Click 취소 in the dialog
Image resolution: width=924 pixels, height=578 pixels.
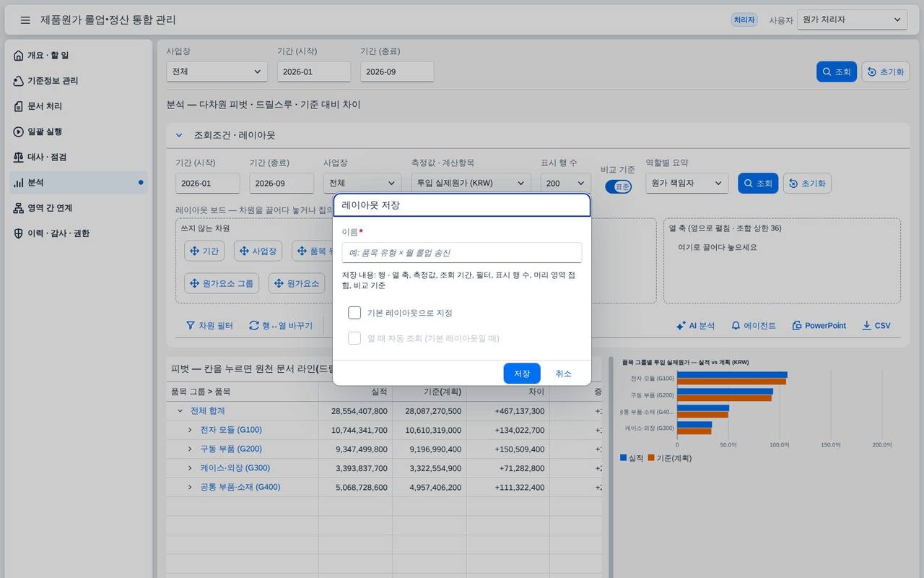pos(563,374)
